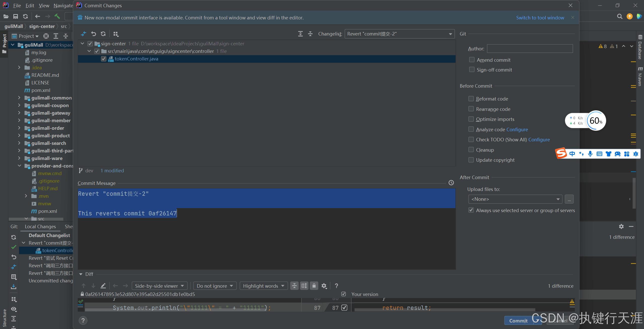This screenshot has height=329, width=644.
Task: Select pom.xml under guliMall in Project tree
Action: (41, 90)
